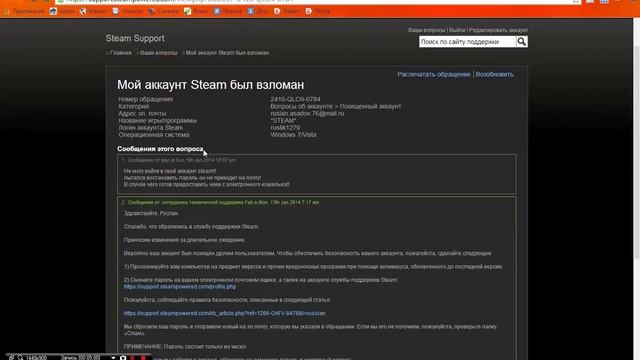This screenshot has width=640, height=360.
Task: Click the camera snapshot icon in recorder bar
Action: coord(123,358)
